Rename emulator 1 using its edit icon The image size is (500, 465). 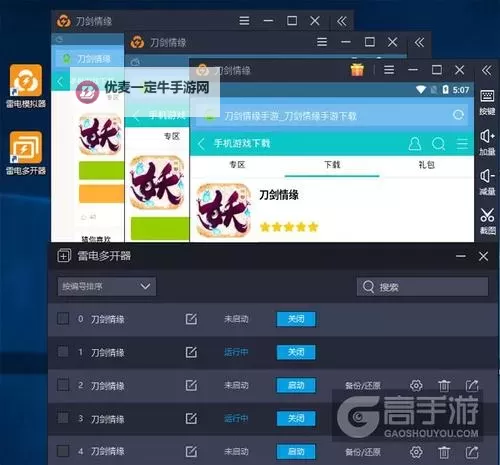point(191,352)
